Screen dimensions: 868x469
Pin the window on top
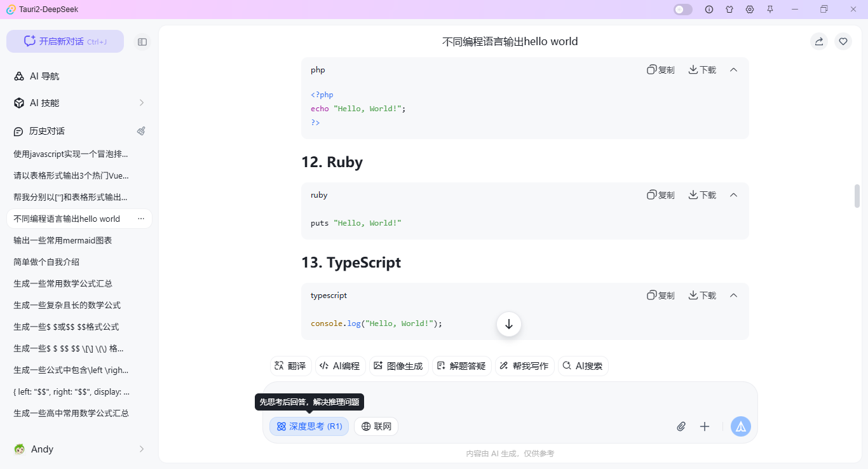tap(770, 10)
